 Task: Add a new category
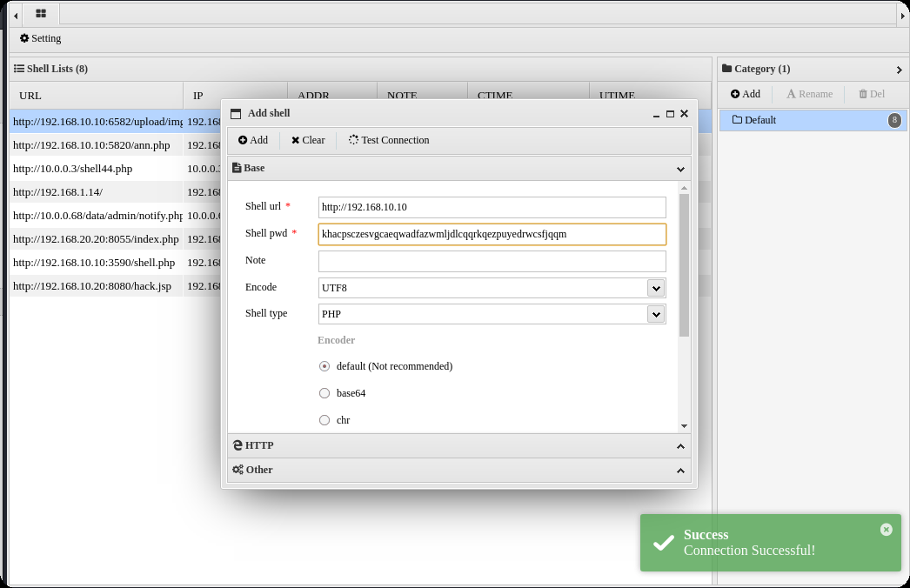click(x=746, y=94)
